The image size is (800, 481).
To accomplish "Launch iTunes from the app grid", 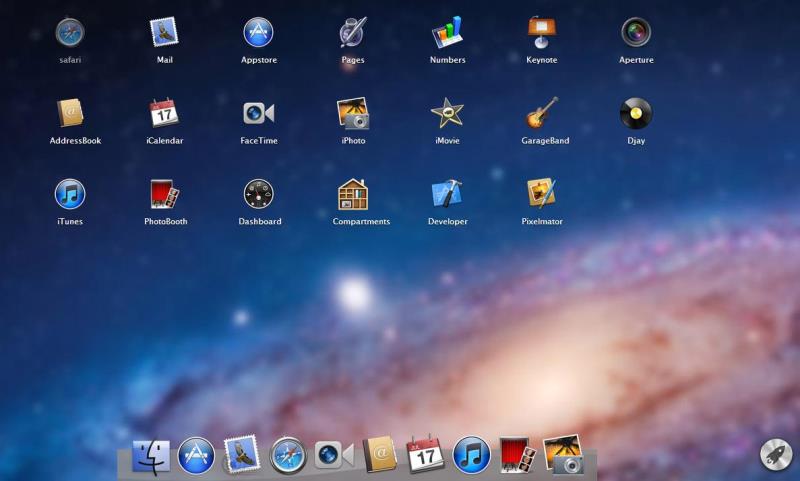I will 70,194.
